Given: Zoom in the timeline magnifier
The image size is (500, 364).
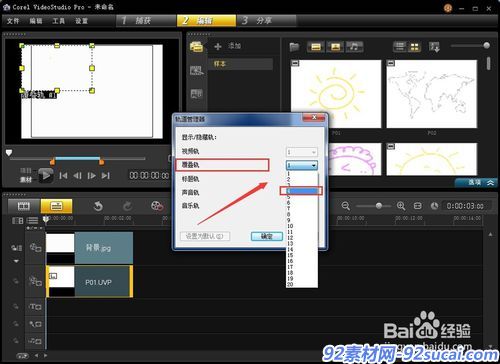Looking at the screenshot, I should tap(401, 206).
